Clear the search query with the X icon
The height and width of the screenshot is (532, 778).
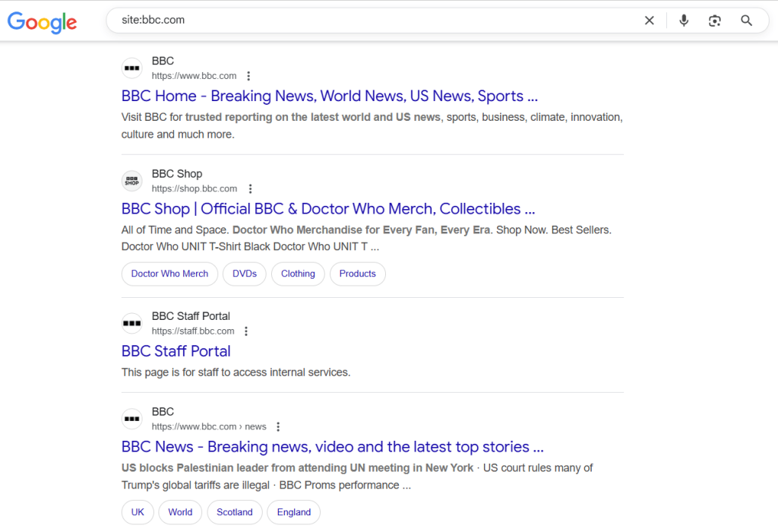pyautogui.click(x=649, y=21)
